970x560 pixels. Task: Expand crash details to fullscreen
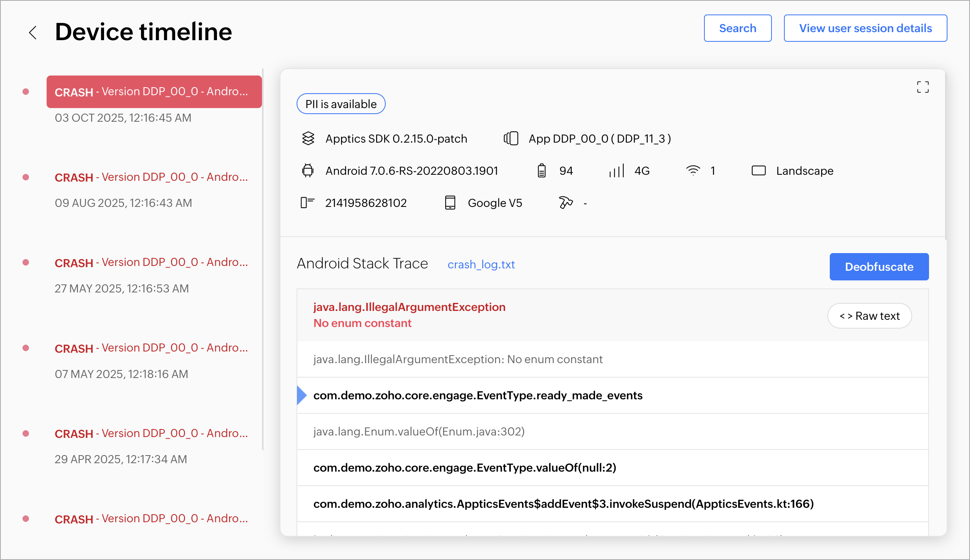[923, 87]
